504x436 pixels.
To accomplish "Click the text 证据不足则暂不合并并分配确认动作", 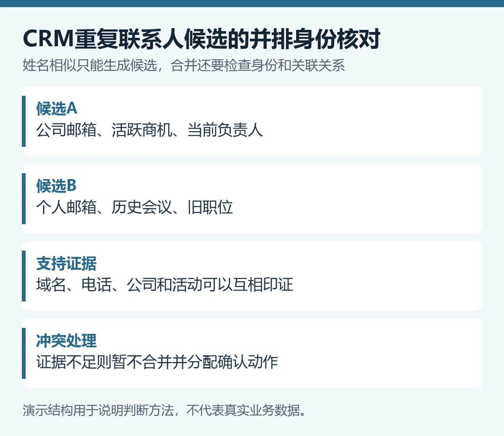I will click(x=157, y=362).
